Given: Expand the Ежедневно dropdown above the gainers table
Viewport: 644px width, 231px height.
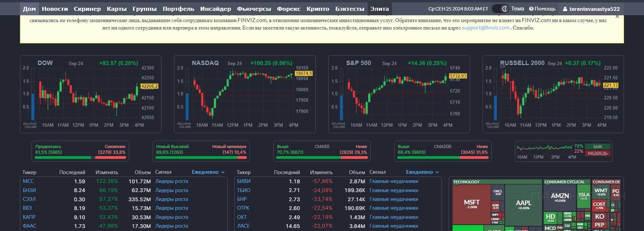Looking at the screenshot, I should point(208,172).
